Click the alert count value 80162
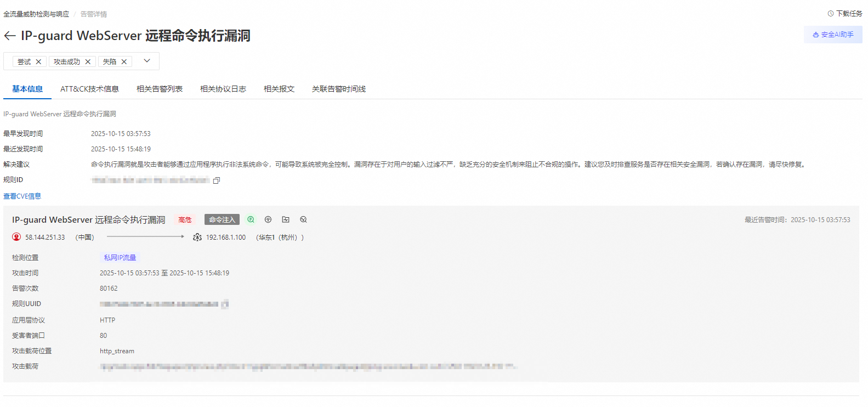This screenshot has height=407, width=868. (x=109, y=289)
